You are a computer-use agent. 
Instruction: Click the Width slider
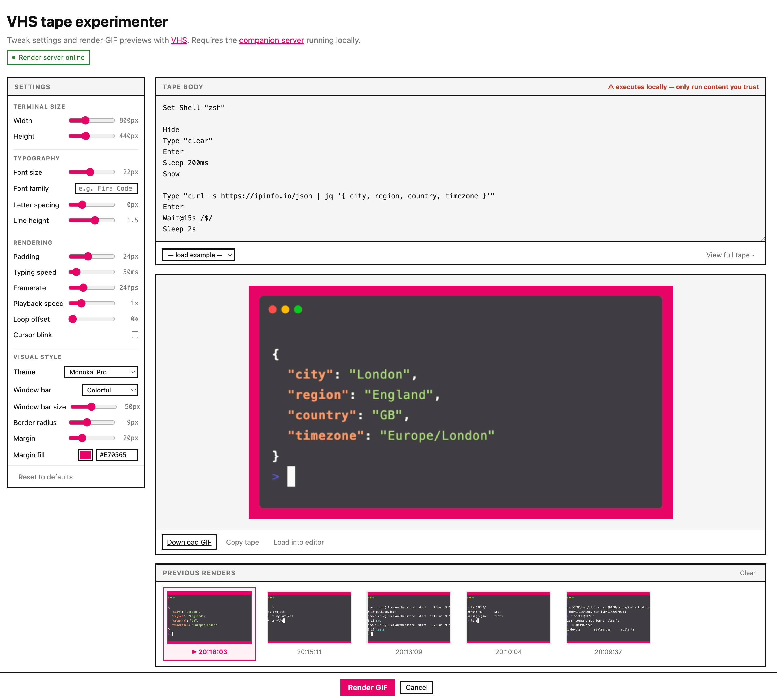(x=91, y=120)
